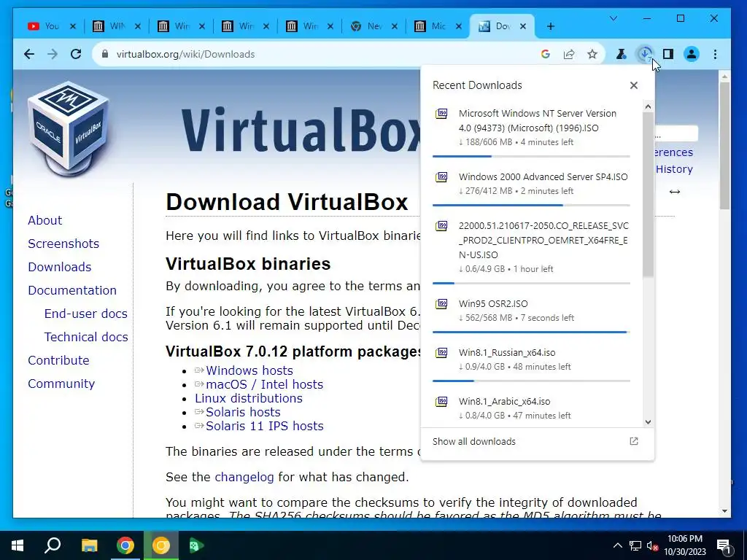Open the side panel icon
747x560 pixels.
coord(668,54)
